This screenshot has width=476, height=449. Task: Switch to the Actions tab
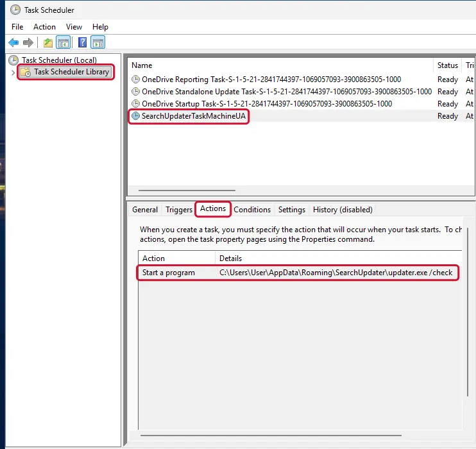pyautogui.click(x=213, y=208)
